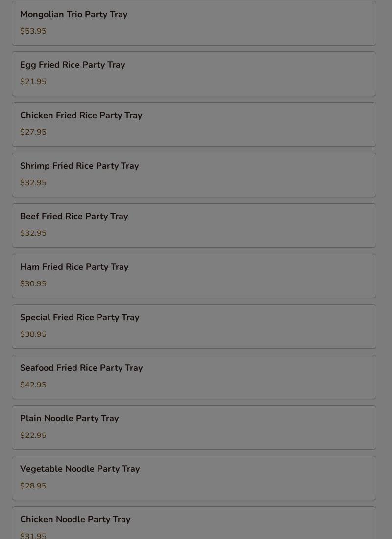Open Special Fried Rice Party Tray
This screenshot has height=539, width=392.
click(79, 318)
